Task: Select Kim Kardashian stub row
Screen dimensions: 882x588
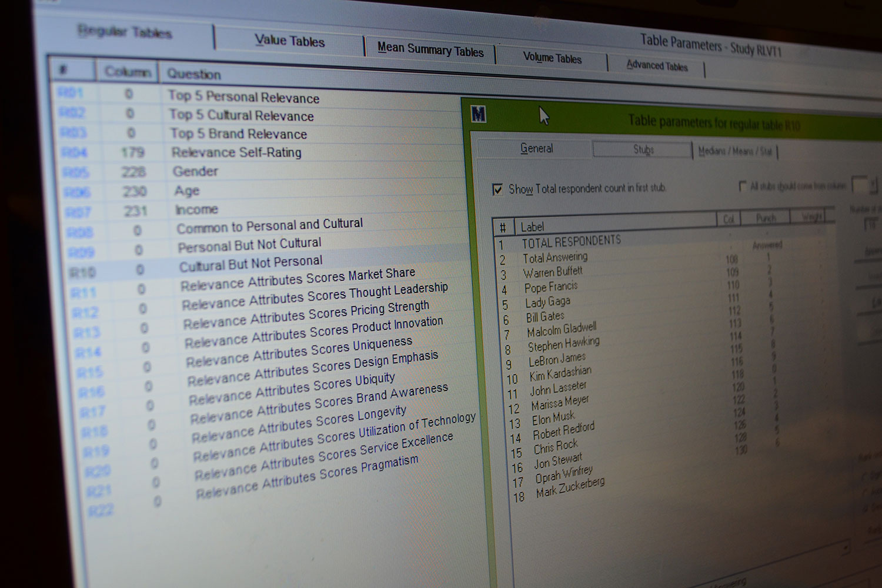Action: tap(560, 373)
